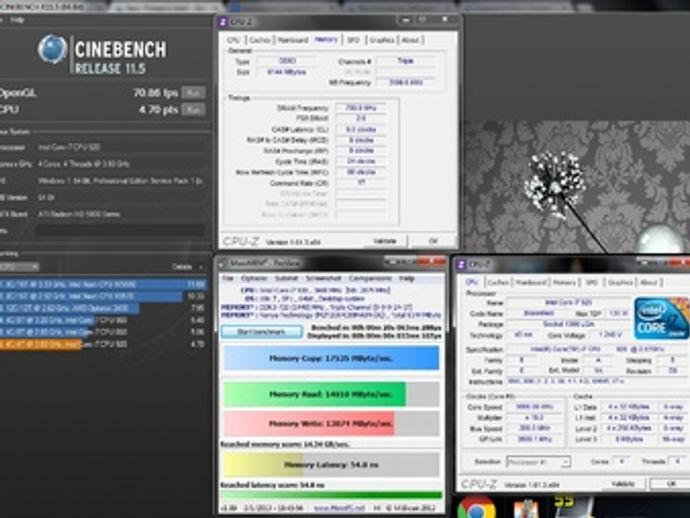Click OK in the CPU-Z memory window
690x518 pixels.
tap(433, 241)
